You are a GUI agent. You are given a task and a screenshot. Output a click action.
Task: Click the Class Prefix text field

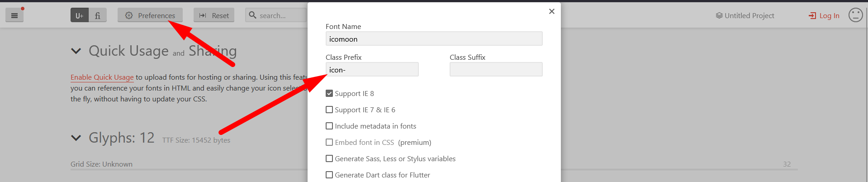point(372,70)
